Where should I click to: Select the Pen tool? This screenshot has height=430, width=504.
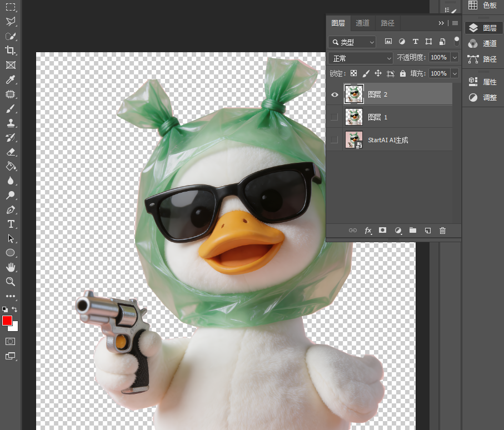pyautogui.click(x=11, y=210)
